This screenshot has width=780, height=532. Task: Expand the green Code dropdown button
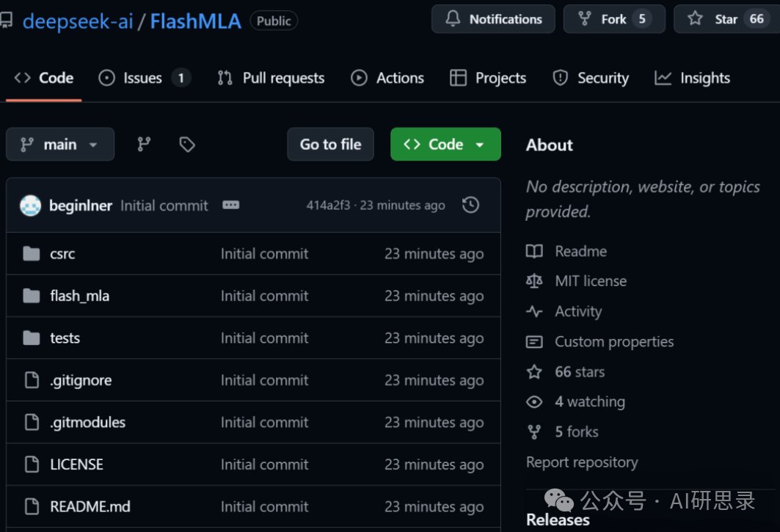[x=445, y=145]
